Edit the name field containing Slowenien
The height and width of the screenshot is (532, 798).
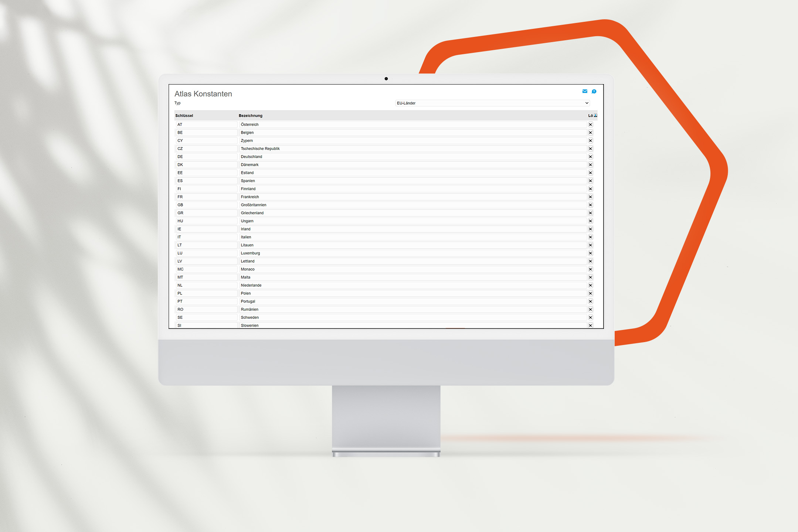[413, 325]
